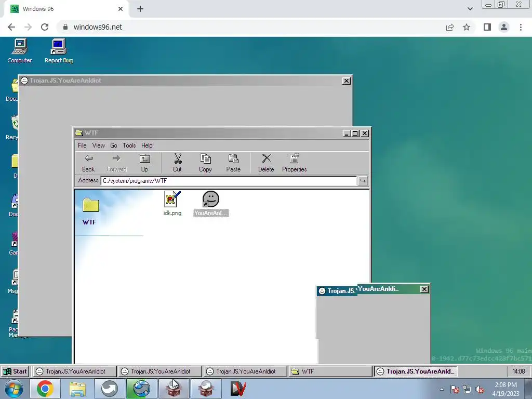Close the Windows 96 browser tab

tap(121, 9)
